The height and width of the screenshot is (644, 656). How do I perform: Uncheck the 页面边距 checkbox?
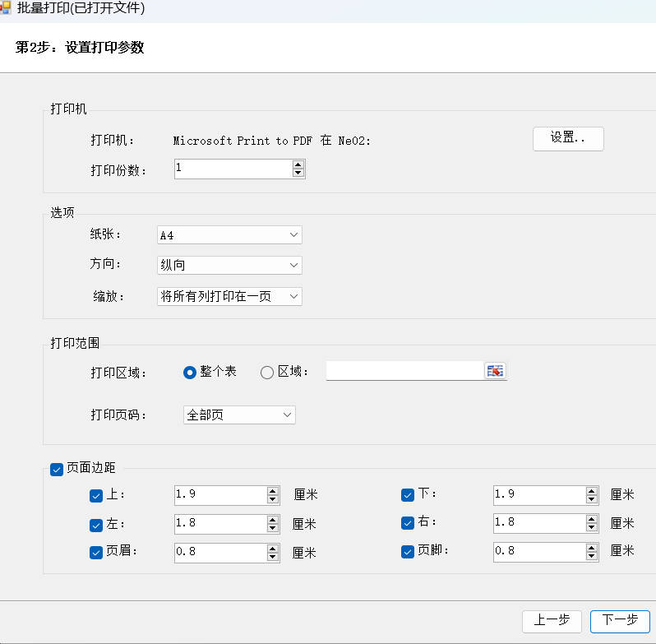pyautogui.click(x=57, y=469)
